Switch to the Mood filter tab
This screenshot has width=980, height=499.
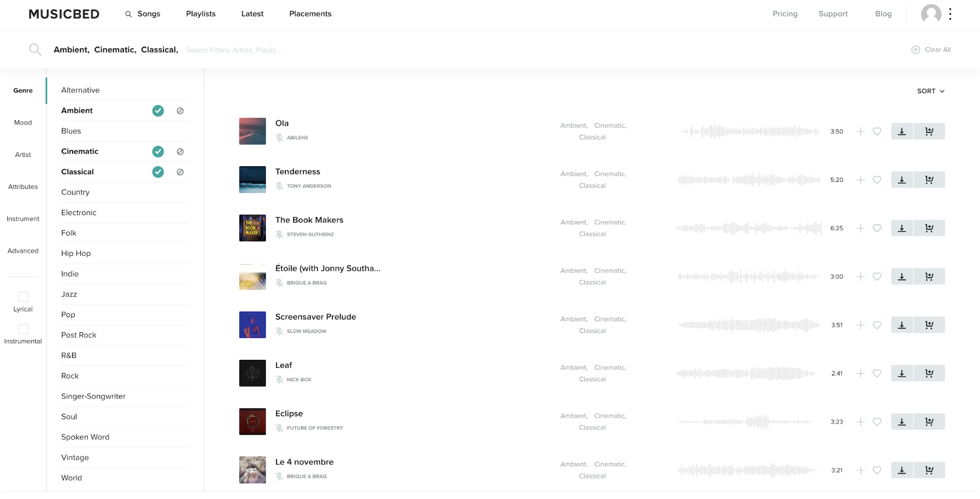point(23,123)
